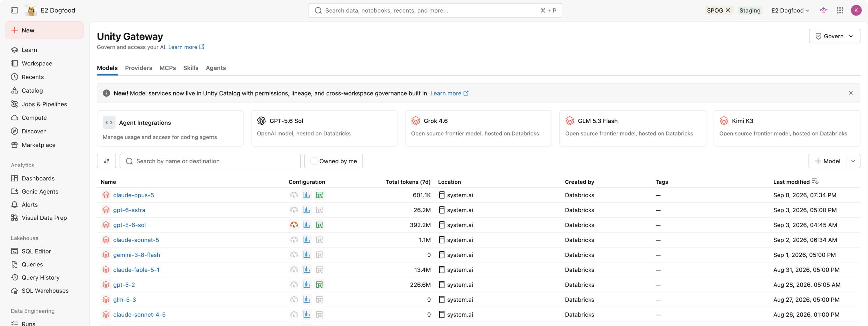Open the gpt-6-astra model link
This screenshot has height=326, width=868.
[129, 210]
